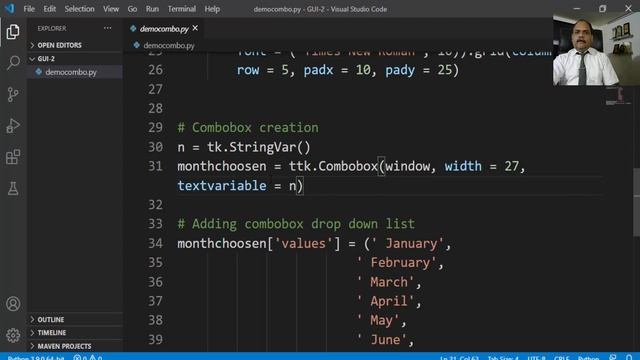Open the notifications bell in the status bar
Screen dimensions: 640x360
tap(629, 357)
